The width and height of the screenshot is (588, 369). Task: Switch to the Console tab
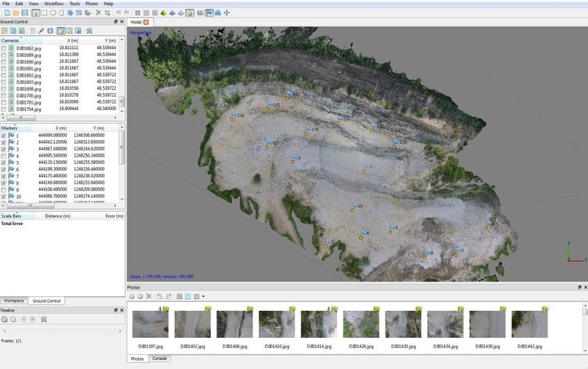click(x=160, y=359)
